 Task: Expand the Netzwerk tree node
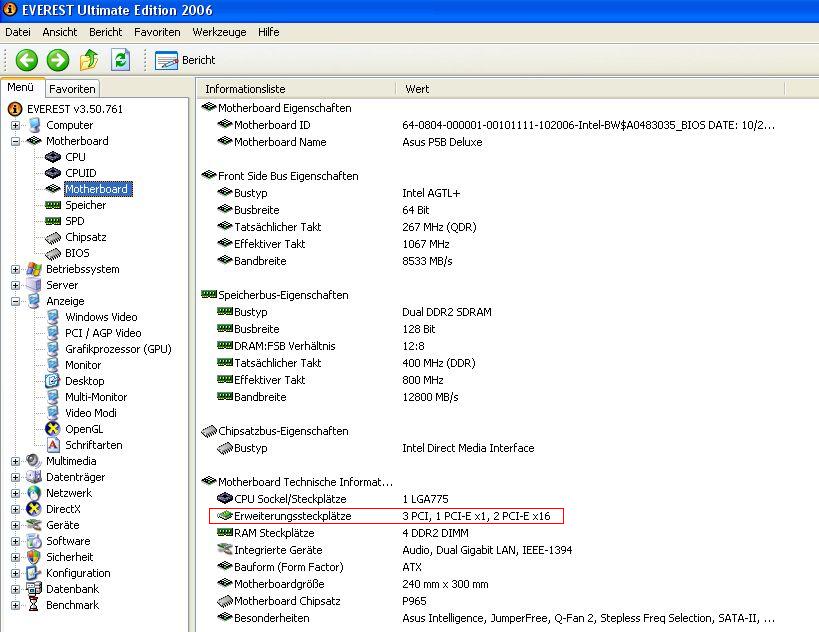pos(15,494)
